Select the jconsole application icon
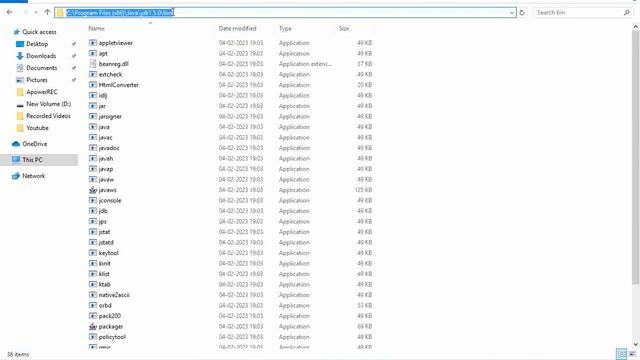Image resolution: width=640 pixels, height=360 pixels. pyautogui.click(x=93, y=200)
